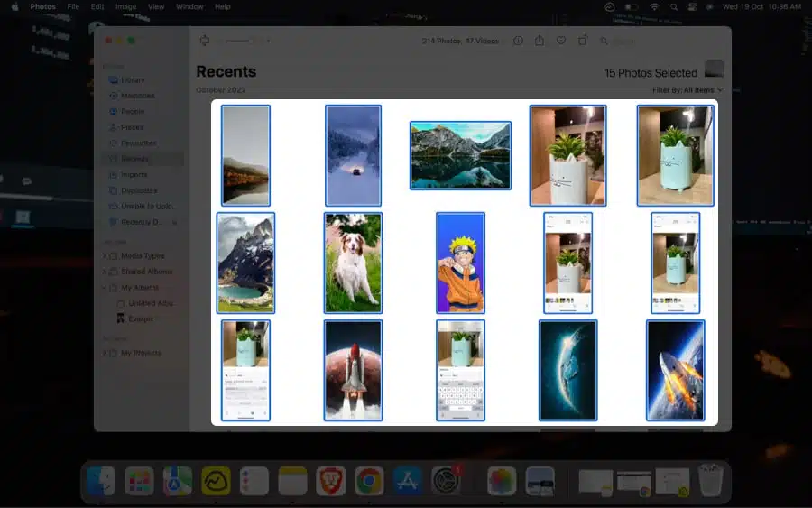The width and height of the screenshot is (812, 508).
Task: Collapse the My Albums group
Action: coord(105,288)
